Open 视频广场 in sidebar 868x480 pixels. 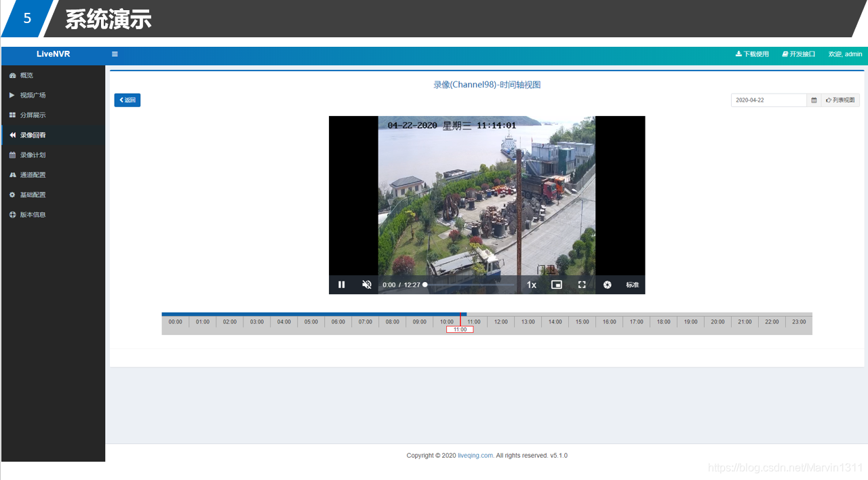53,95
